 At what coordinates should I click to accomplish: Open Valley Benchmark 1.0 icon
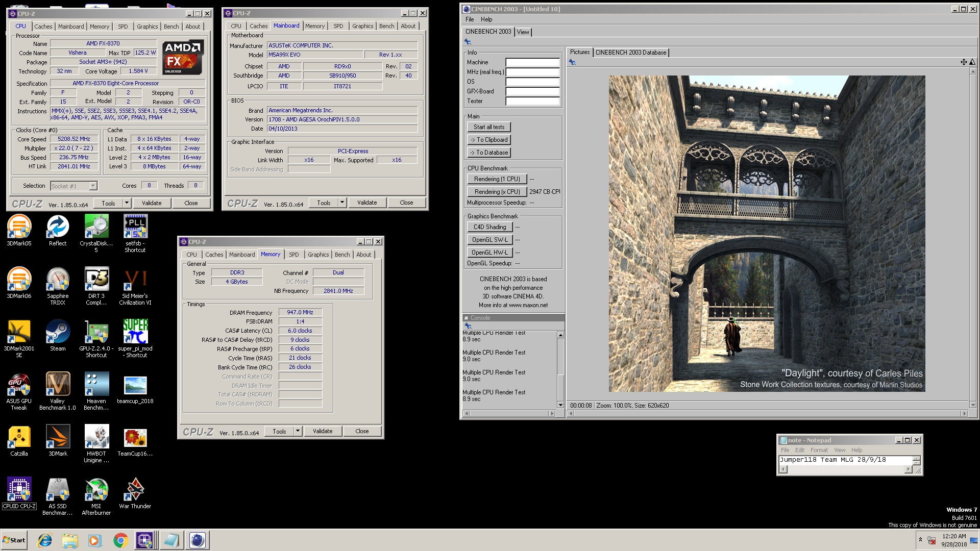[x=58, y=391]
